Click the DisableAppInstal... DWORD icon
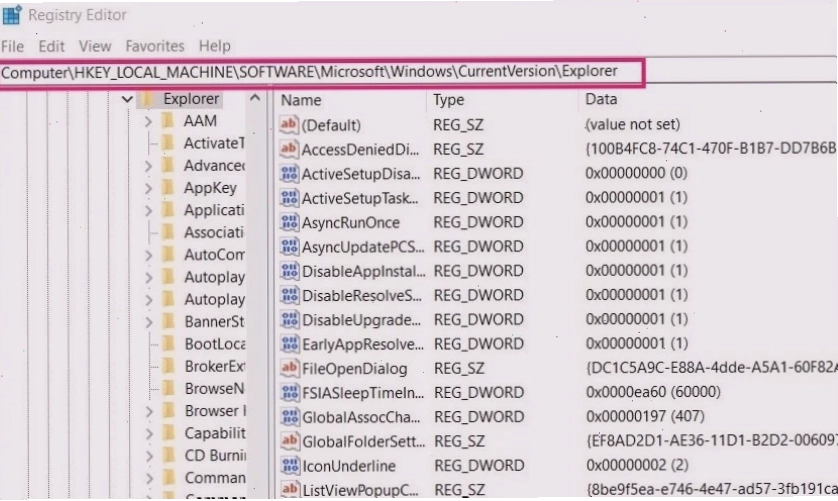 click(x=289, y=271)
